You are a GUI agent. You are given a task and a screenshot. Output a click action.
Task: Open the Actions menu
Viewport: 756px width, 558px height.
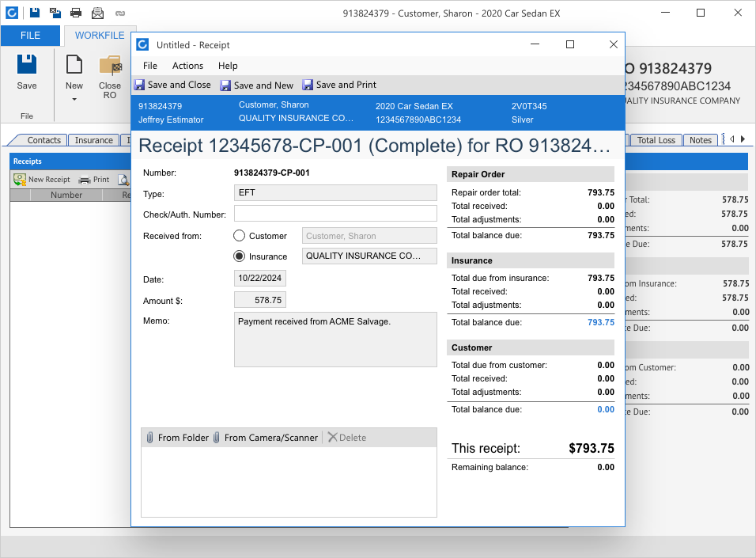(187, 66)
